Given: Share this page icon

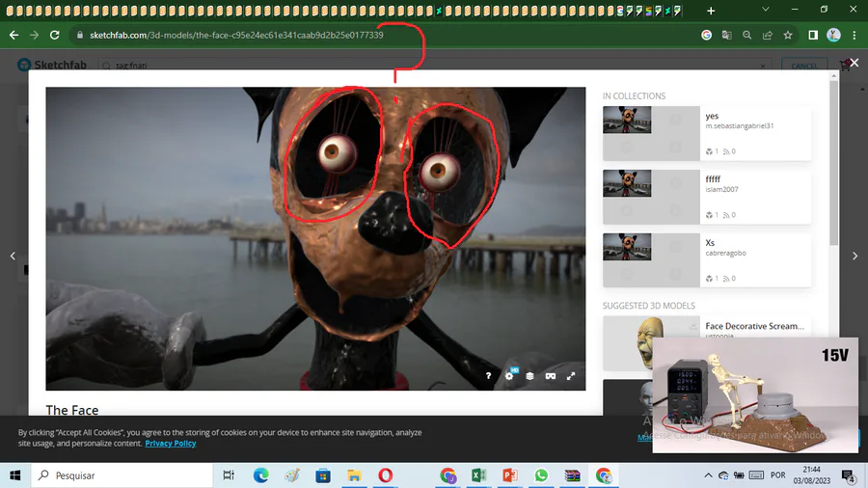Looking at the screenshot, I should 768,35.
